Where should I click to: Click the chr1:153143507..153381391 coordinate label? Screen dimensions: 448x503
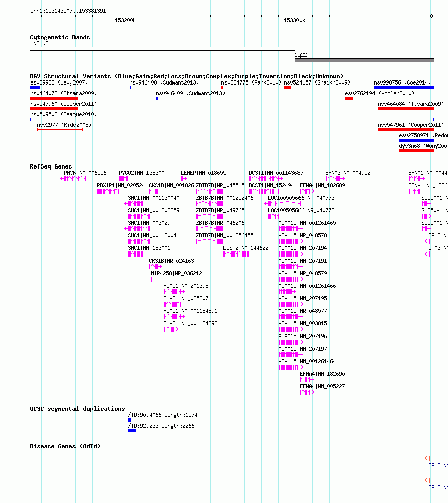point(68,11)
